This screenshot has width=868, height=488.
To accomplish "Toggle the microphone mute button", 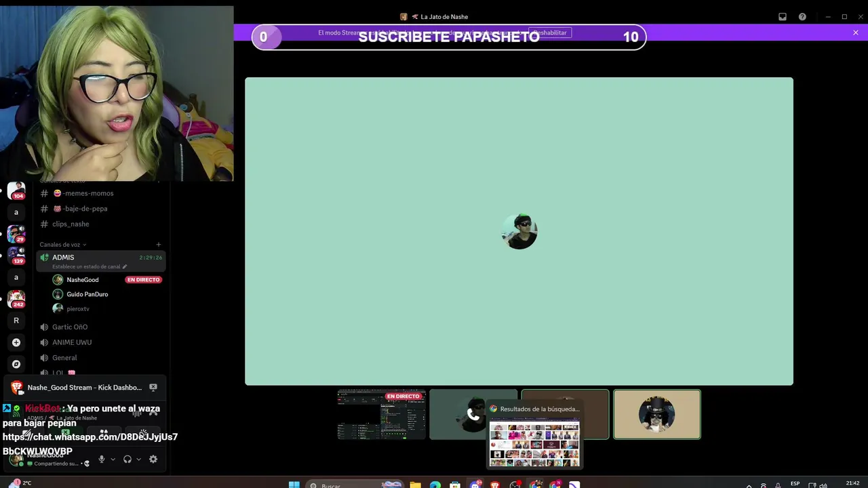I will [102, 459].
